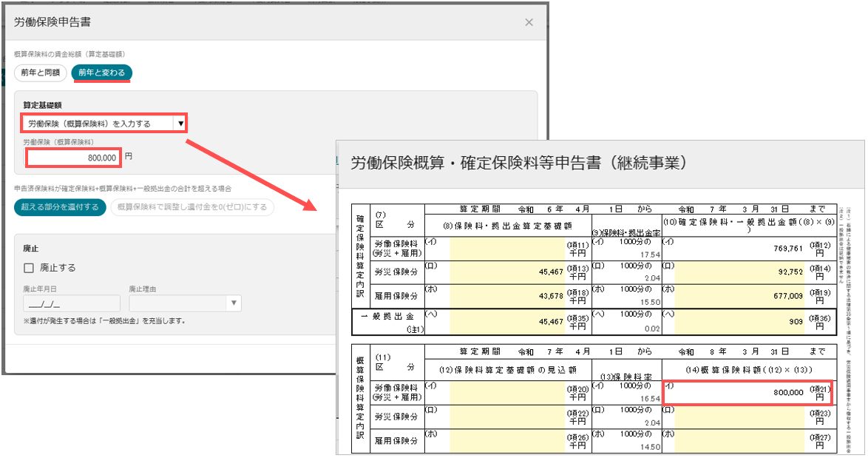The width and height of the screenshot is (868, 458).
Task: Click the 労働保険概算・確定保険料等申告書 title header
Action: [519, 163]
